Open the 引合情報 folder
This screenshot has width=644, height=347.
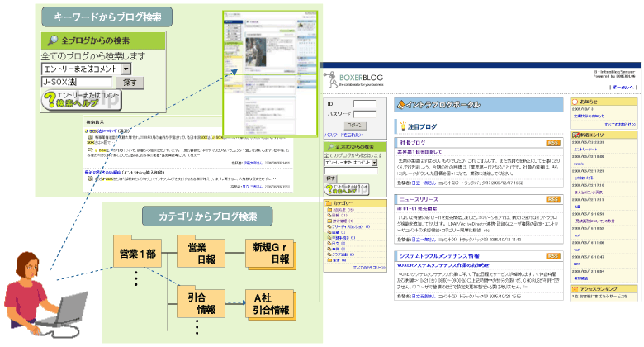tap(201, 302)
